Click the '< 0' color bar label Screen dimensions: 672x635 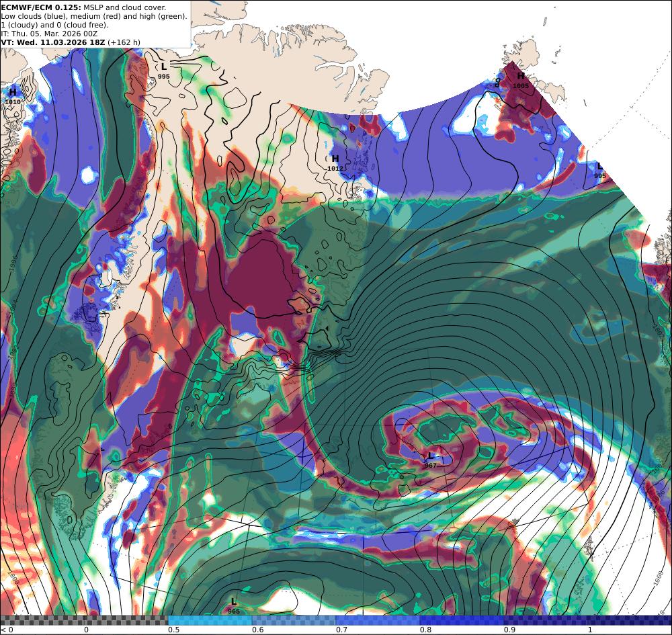[7, 630]
